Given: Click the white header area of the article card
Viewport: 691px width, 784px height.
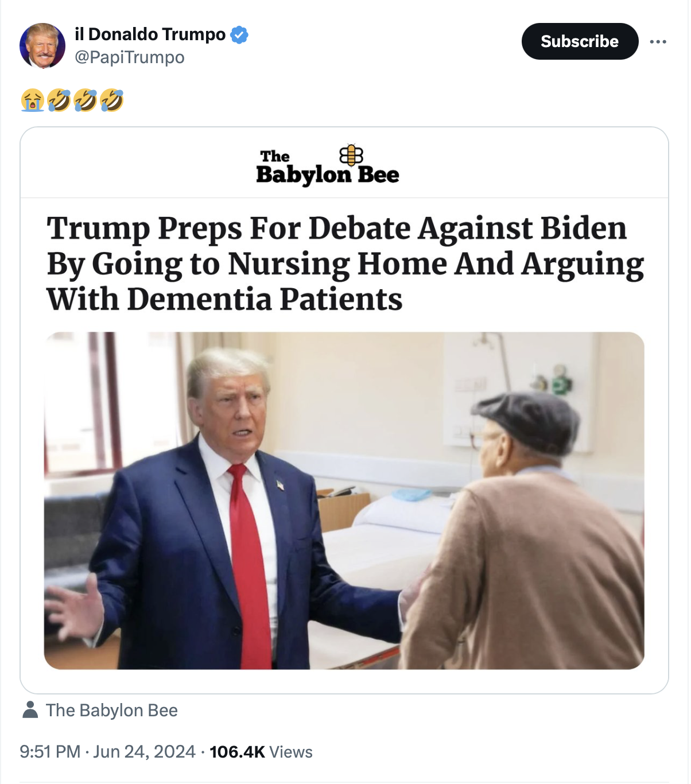Looking at the screenshot, I should (x=344, y=163).
